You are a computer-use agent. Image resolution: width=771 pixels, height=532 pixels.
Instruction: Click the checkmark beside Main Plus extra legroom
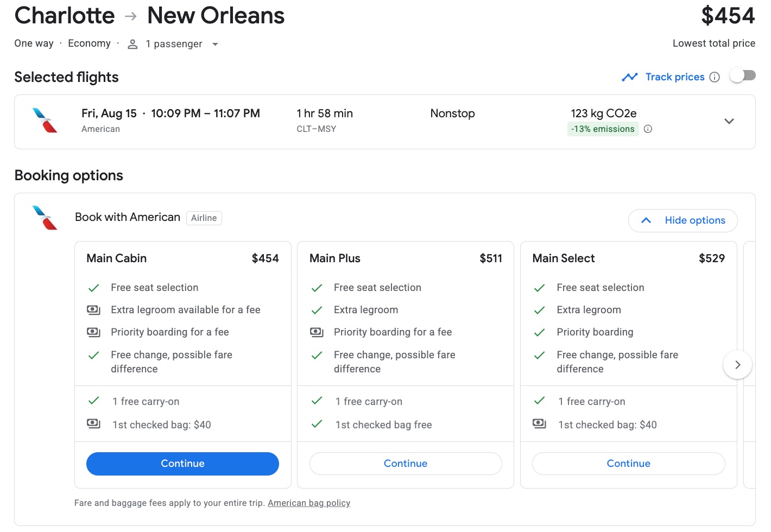coord(317,310)
